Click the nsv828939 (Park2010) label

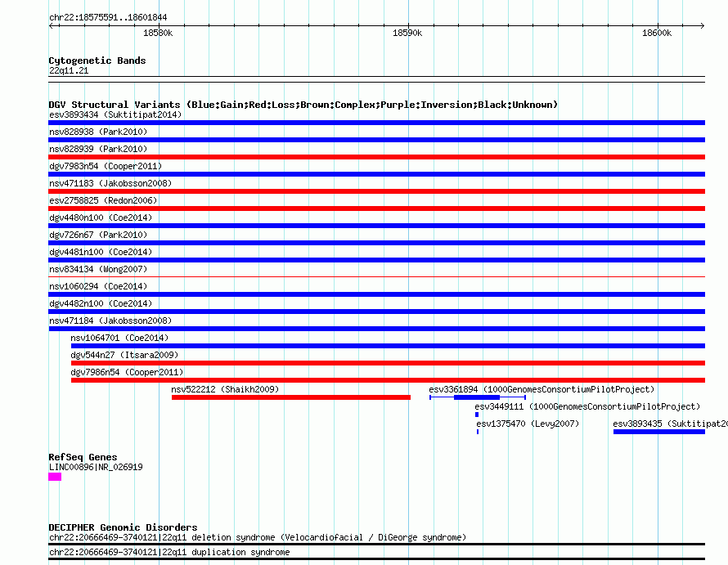tap(98, 149)
